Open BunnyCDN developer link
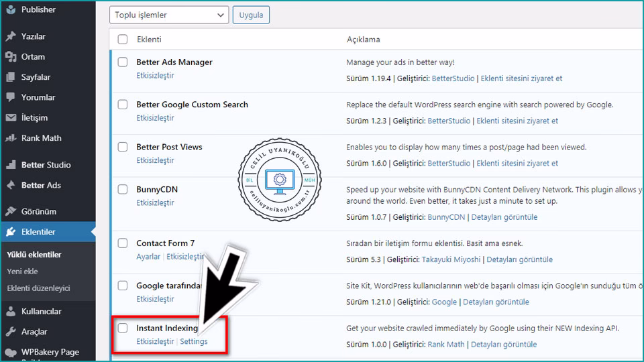This screenshot has width=644, height=362. click(446, 217)
